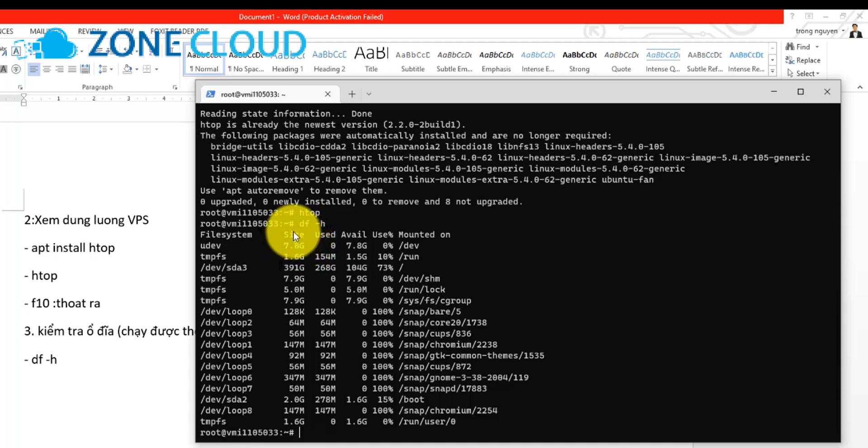Click the Justify alignment icon
This screenshot has height=448, width=868.
point(72,69)
